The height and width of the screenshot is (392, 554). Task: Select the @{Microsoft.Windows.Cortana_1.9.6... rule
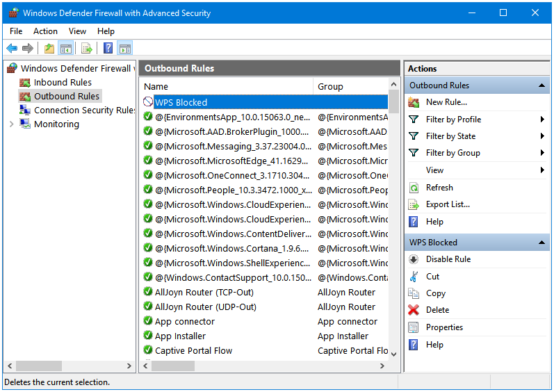265,249
